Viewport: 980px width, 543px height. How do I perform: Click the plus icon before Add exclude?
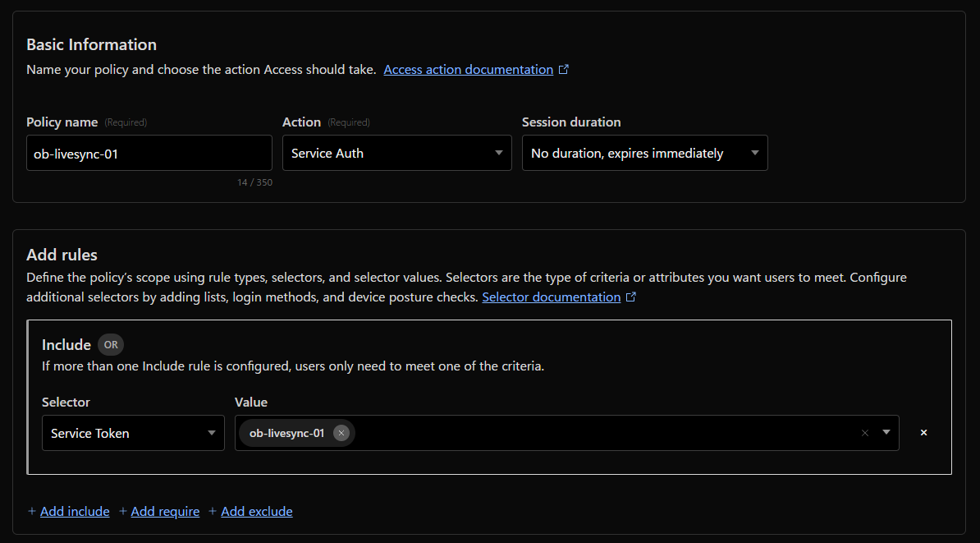(x=213, y=511)
